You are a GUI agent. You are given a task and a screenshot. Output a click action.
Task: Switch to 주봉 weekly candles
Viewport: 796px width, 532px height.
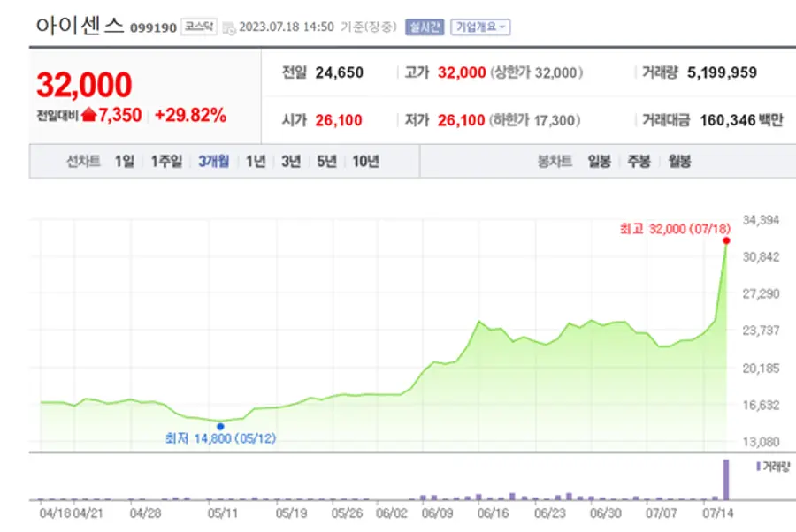coord(637,162)
